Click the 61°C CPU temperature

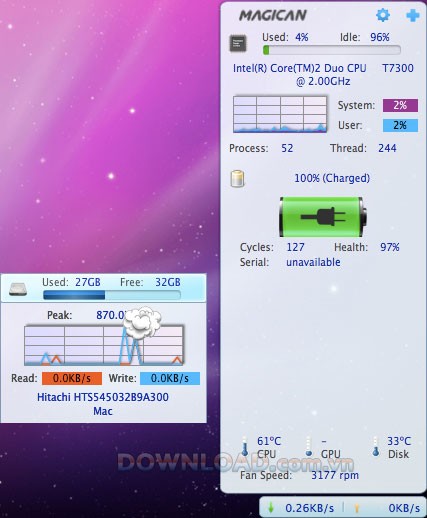click(269, 441)
